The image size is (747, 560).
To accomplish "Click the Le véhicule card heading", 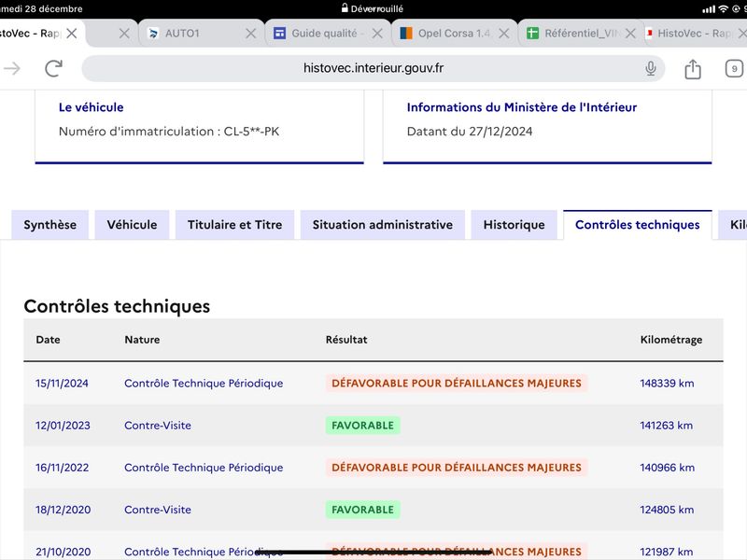I will click(x=91, y=107).
